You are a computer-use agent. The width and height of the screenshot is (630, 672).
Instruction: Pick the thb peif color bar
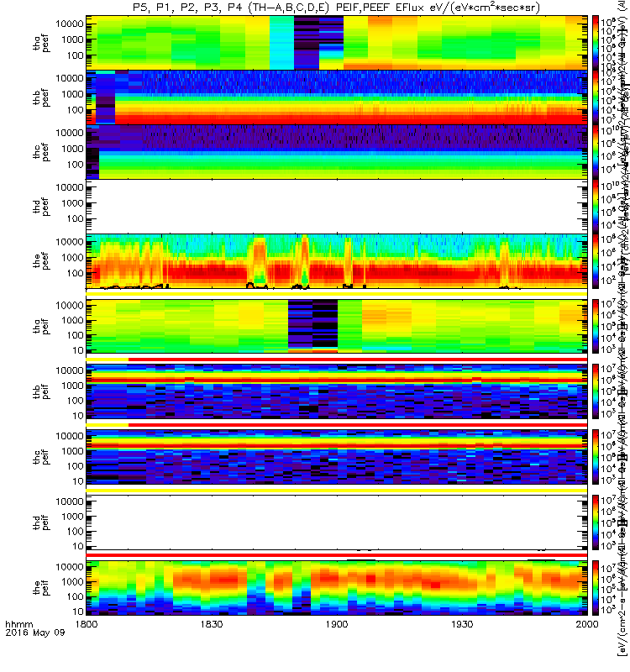(596, 391)
